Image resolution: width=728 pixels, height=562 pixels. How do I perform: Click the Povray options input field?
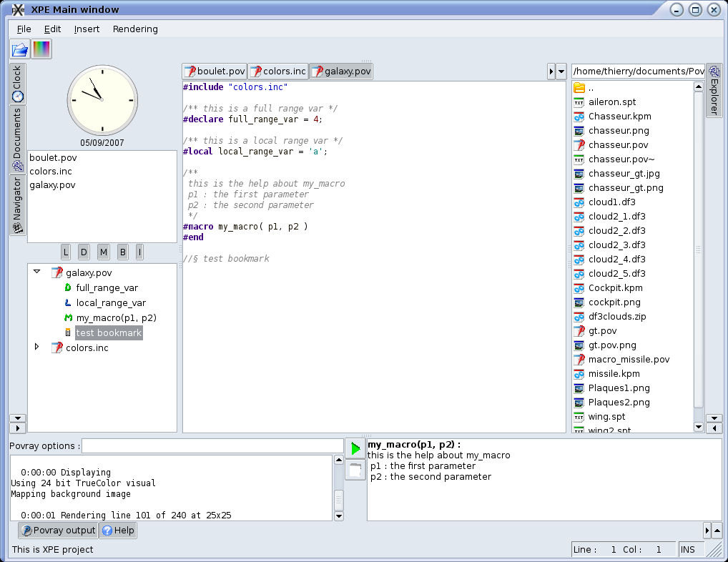(x=212, y=446)
